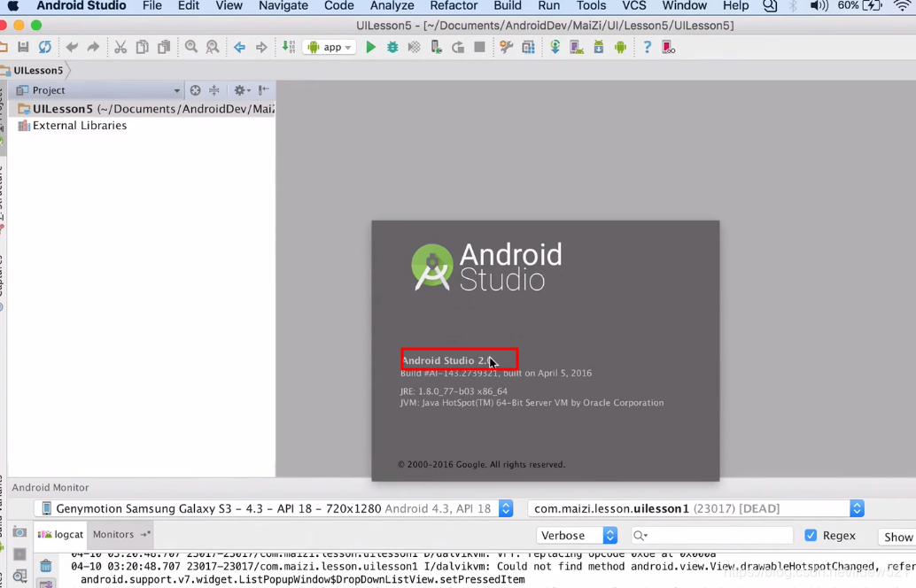Start debugging with the bug icon
The image size is (916, 588).
392,47
